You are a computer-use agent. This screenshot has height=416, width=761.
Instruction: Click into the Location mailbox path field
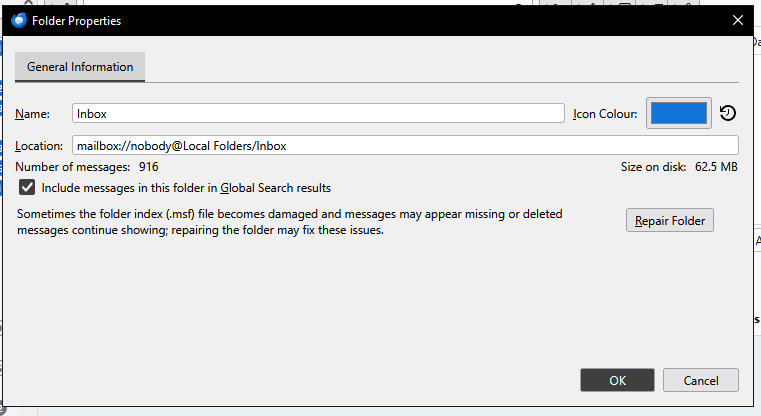[x=404, y=146]
